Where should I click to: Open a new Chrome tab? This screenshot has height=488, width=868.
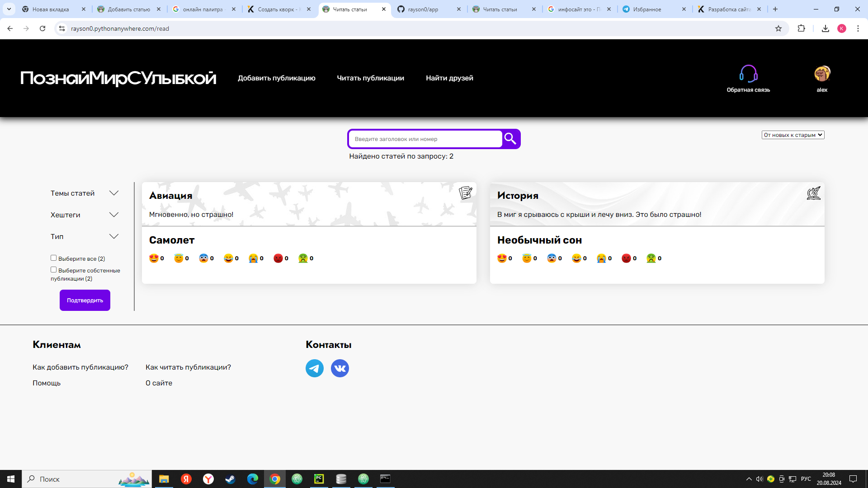(x=775, y=9)
